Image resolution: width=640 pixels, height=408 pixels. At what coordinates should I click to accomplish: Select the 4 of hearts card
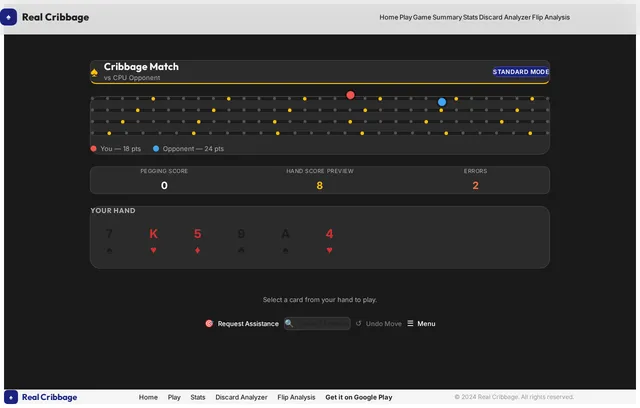[329, 240]
